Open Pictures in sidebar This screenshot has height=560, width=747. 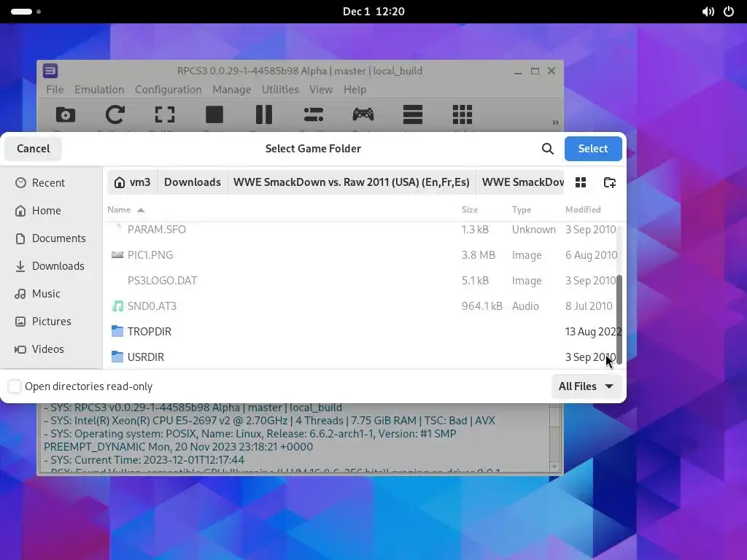pos(52,322)
